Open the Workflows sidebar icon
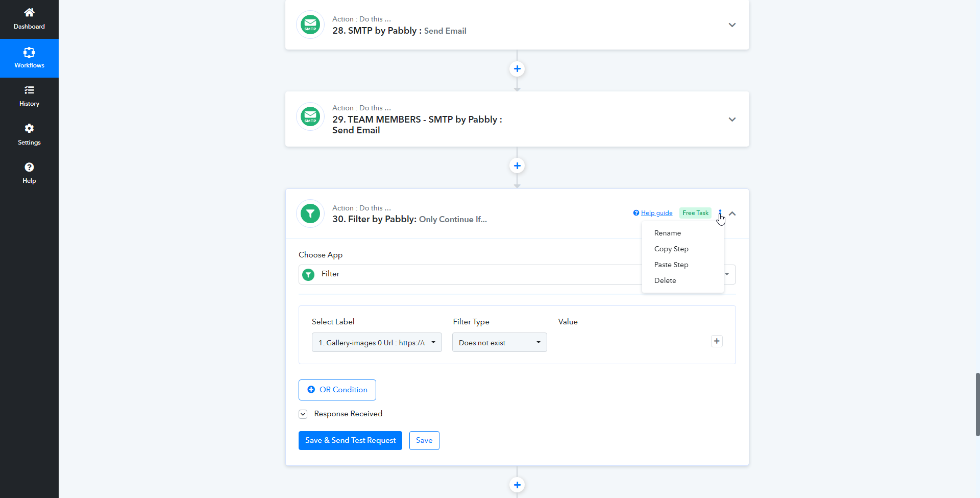Screen dimensions: 980x498 pyautogui.click(x=29, y=52)
